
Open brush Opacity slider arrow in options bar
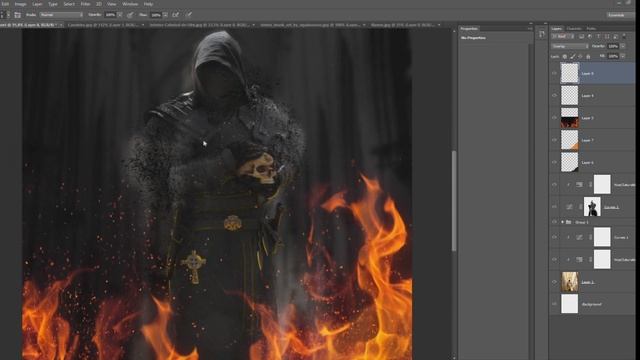click(x=120, y=15)
